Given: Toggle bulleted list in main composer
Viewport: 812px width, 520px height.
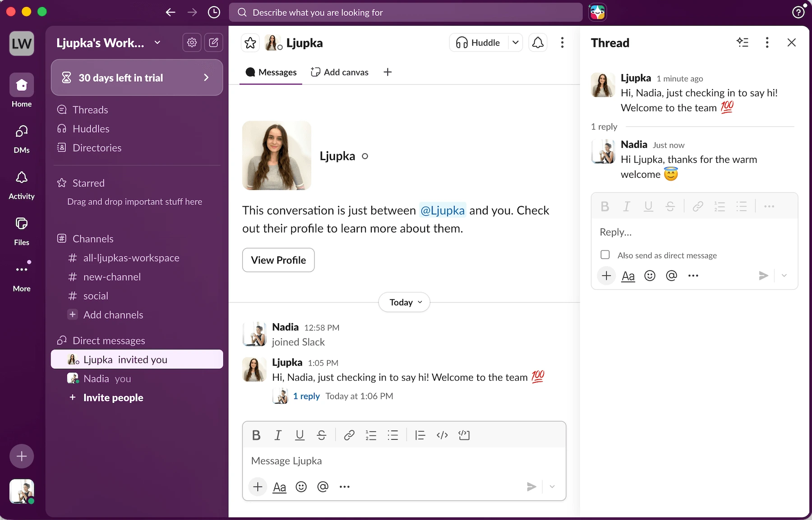Looking at the screenshot, I should coord(393,435).
